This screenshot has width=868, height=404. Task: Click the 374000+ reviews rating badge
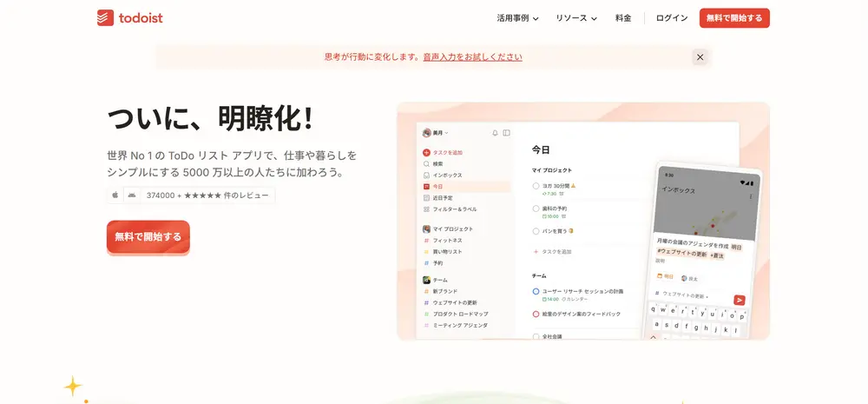(x=191, y=195)
